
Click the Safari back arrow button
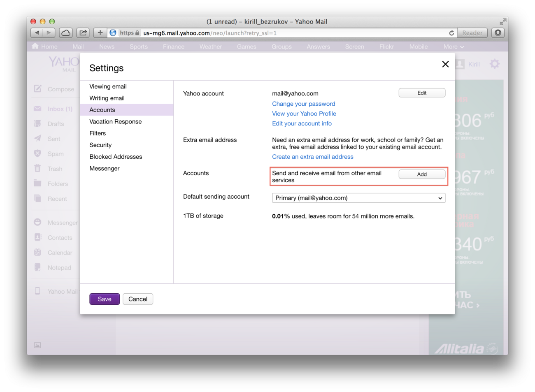click(x=37, y=33)
